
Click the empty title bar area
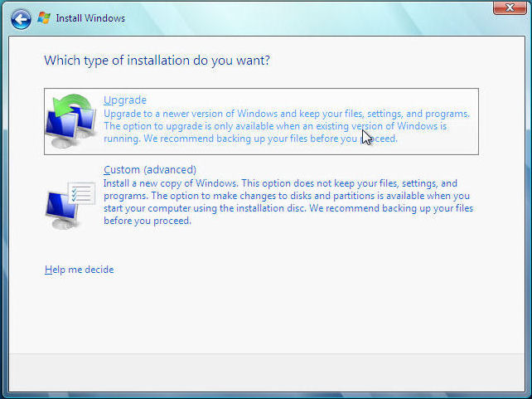tap(290, 17)
